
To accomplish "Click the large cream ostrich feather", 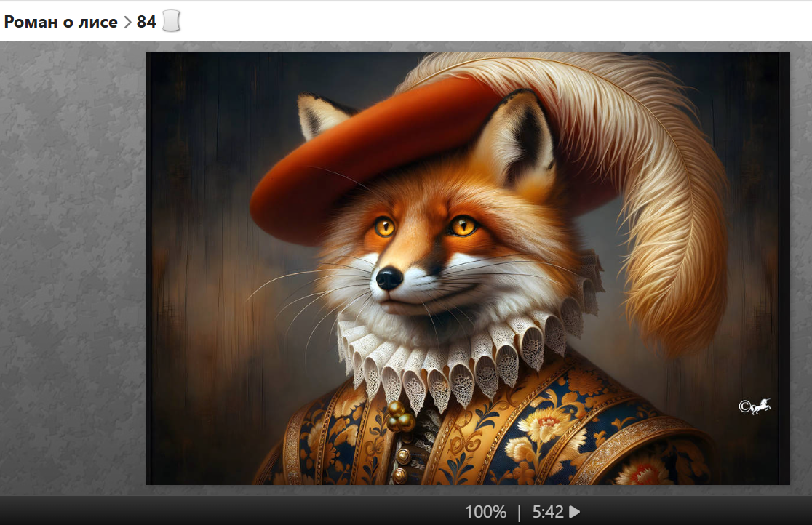I will 655,182.
